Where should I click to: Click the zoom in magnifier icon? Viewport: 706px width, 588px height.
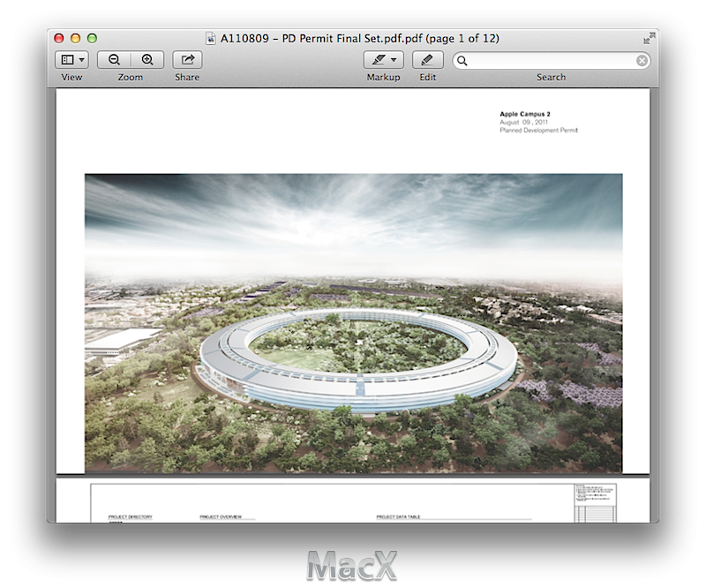(x=146, y=60)
